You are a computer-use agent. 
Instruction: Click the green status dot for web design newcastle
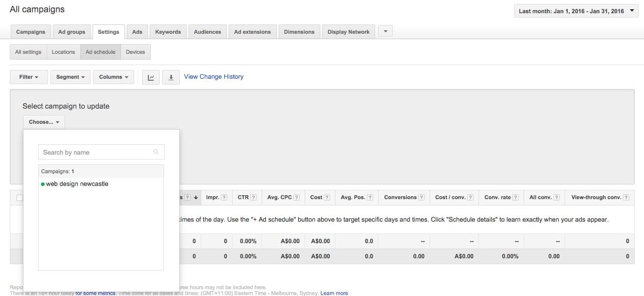point(42,184)
